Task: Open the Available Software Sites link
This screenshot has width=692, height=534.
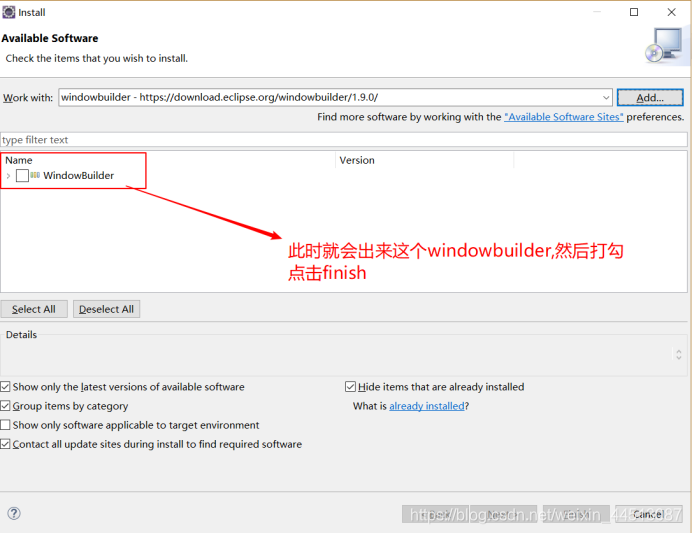Action: 564,117
